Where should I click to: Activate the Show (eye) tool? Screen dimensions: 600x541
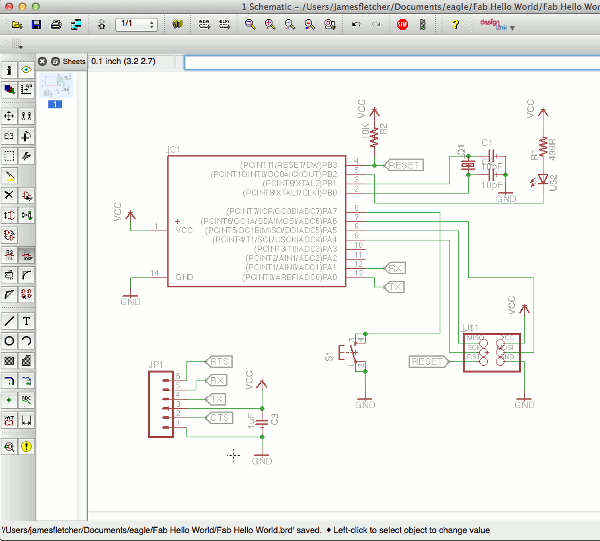26,70
